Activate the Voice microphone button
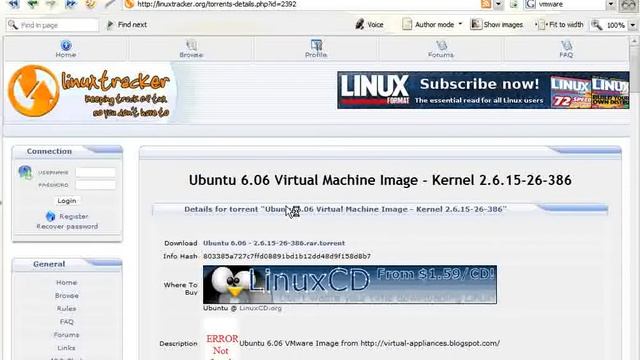 click(x=369, y=24)
